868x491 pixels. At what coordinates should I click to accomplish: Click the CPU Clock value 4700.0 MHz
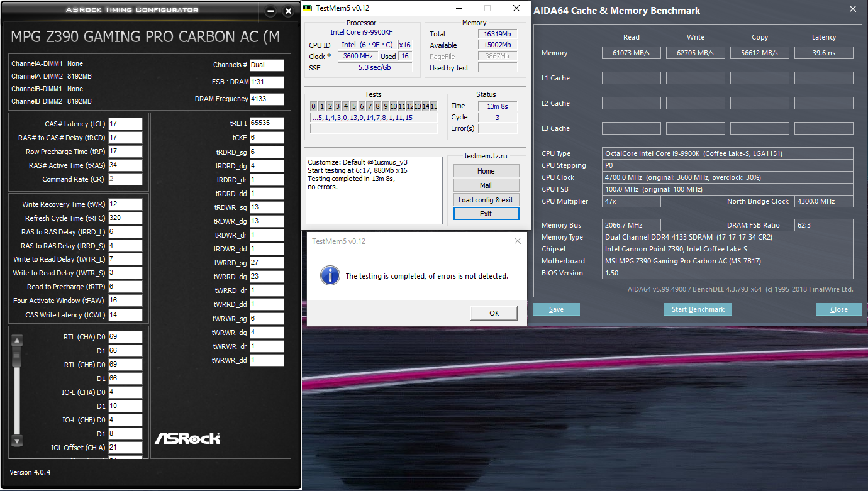[x=728, y=177]
